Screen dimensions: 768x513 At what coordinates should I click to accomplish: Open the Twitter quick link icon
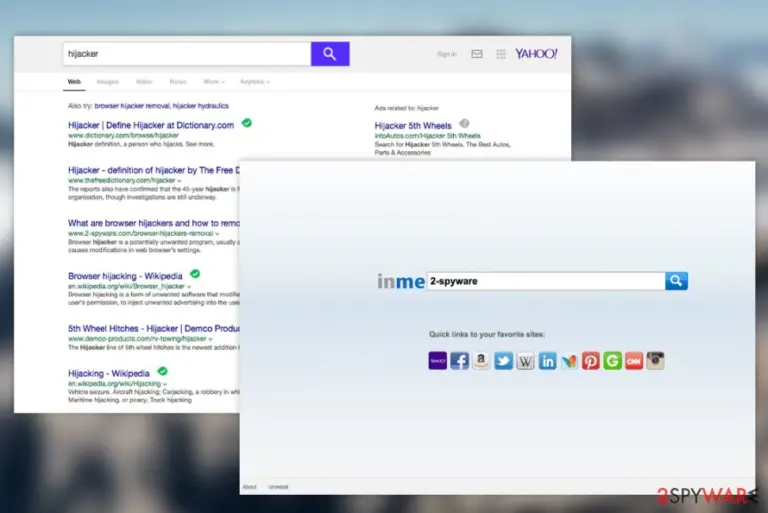coord(503,361)
